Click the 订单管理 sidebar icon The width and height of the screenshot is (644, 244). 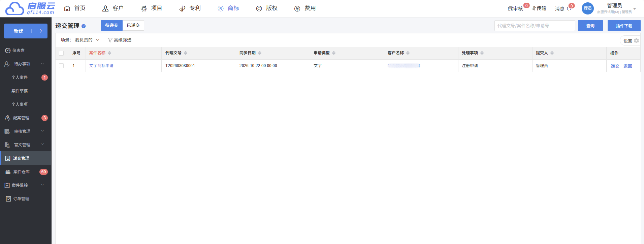(8, 199)
